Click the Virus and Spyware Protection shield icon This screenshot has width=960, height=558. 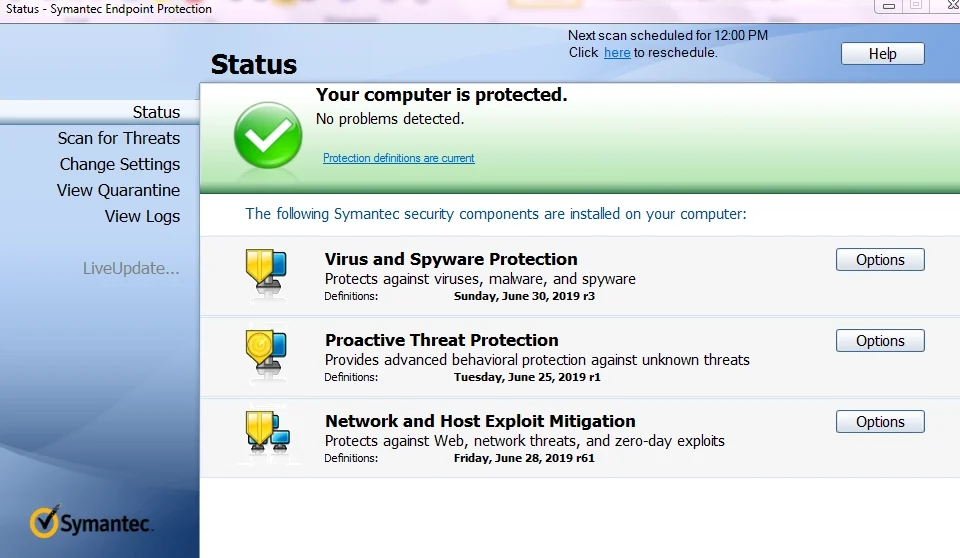point(266,273)
